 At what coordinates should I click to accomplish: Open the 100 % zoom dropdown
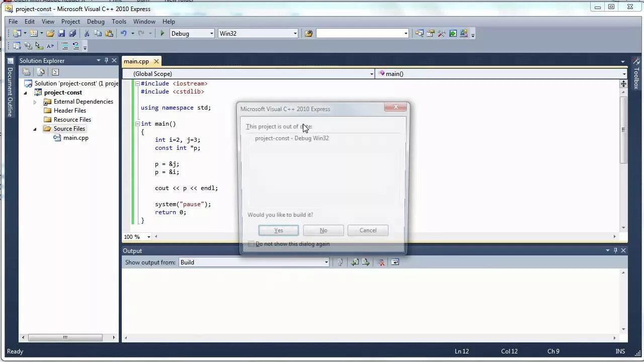(149, 236)
